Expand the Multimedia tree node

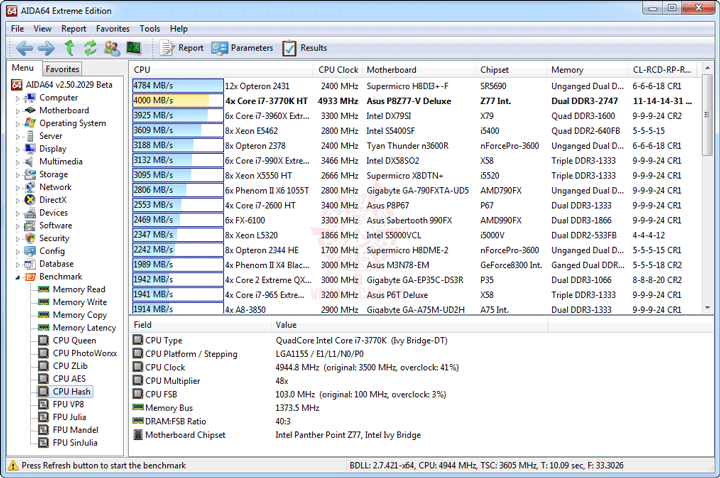click(17, 162)
